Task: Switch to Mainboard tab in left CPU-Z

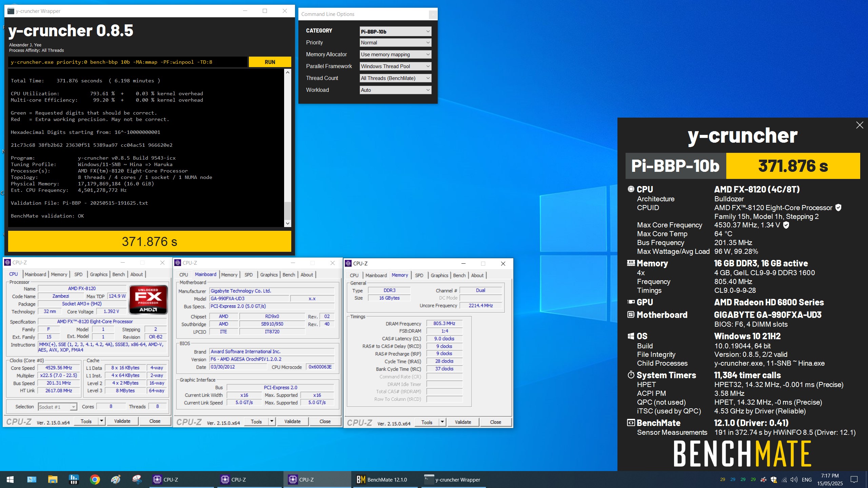Action: [x=35, y=274]
